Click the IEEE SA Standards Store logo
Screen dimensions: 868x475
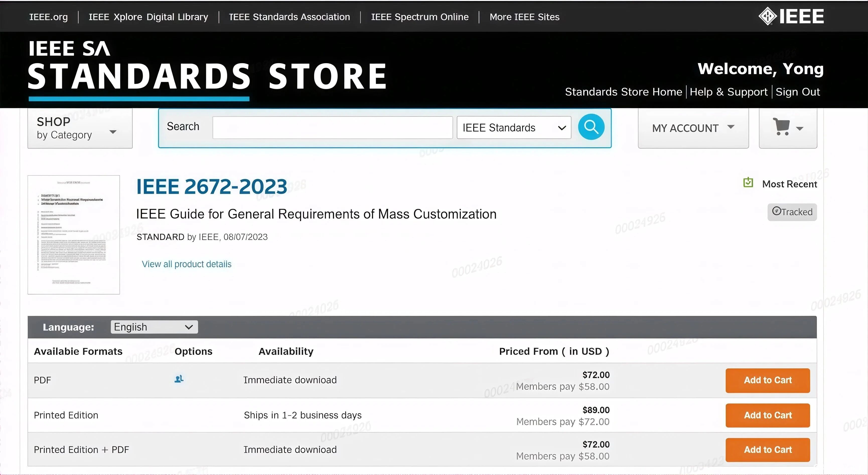207,67
